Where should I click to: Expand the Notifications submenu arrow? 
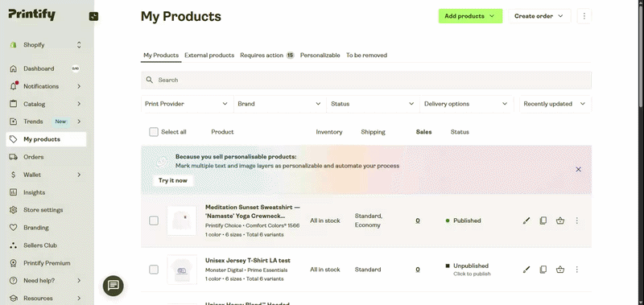tap(79, 86)
